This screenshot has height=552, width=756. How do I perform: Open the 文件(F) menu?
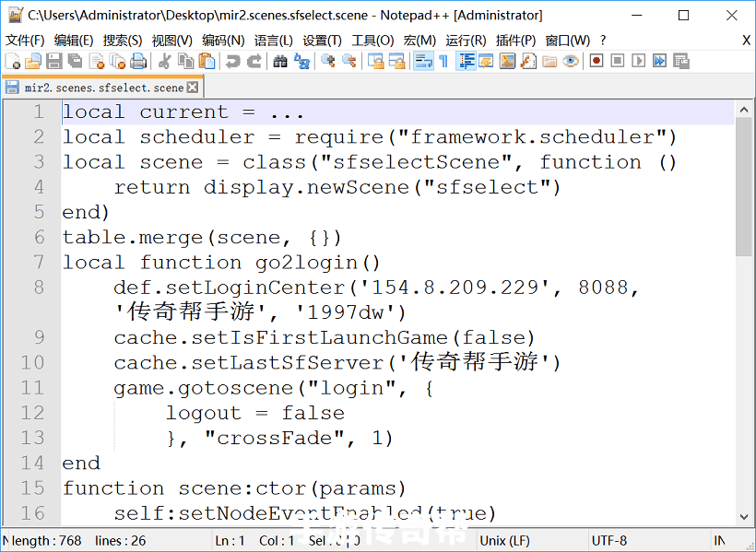click(25, 41)
